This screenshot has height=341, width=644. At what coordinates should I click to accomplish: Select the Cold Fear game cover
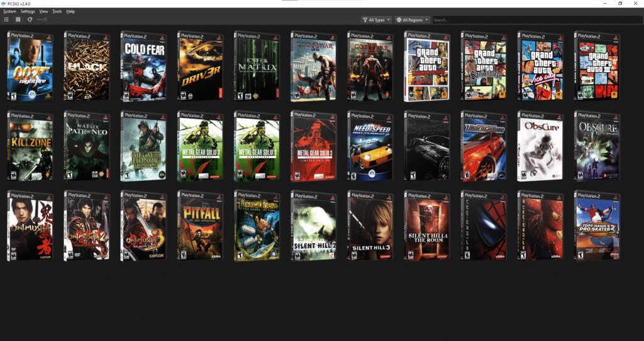pos(143,66)
